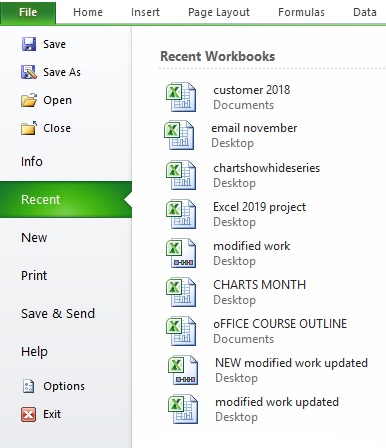Click Documents location under customer 2018
Image resolution: width=386 pixels, height=448 pixels.
[x=244, y=105]
